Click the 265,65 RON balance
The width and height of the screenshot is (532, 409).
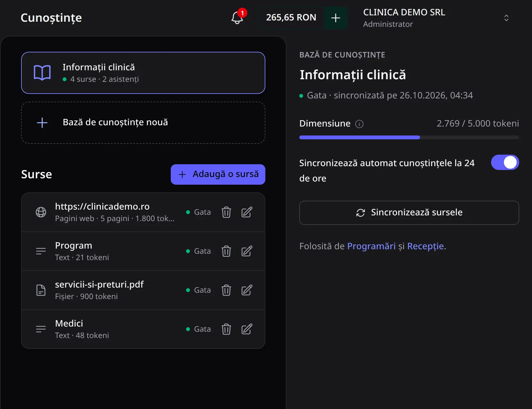click(291, 18)
